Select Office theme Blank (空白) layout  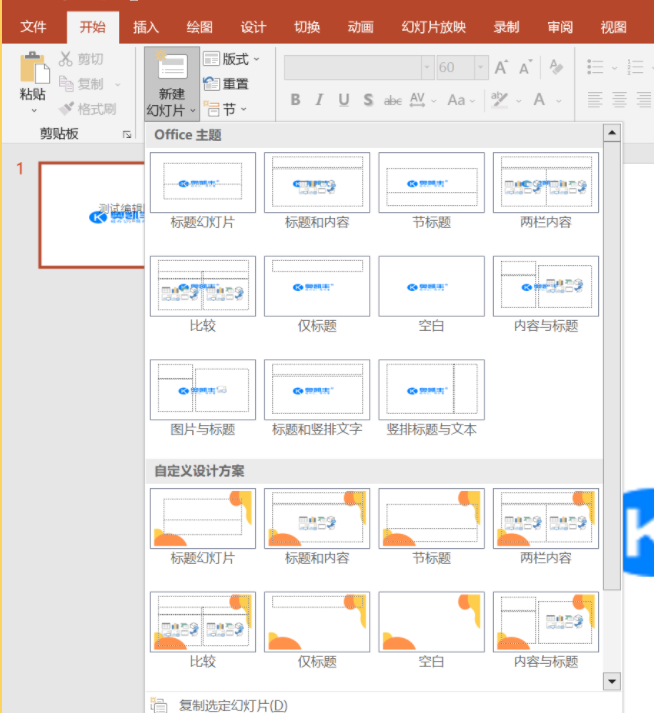tap(432, 286)
